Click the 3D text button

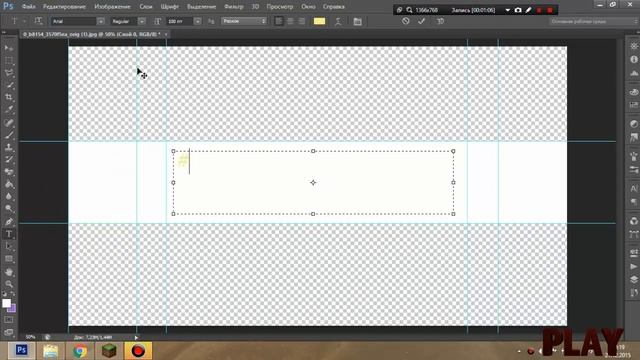(x=440, y=21)
